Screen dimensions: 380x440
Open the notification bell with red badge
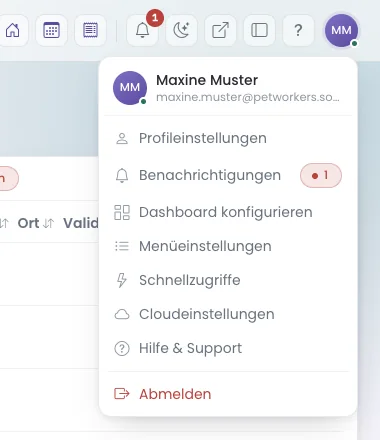coord(142,30)
